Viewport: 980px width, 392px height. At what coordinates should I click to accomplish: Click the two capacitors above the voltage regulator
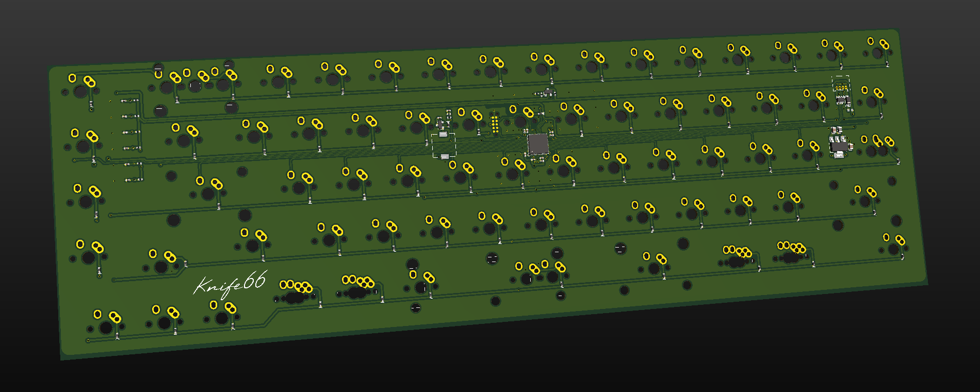point(836,129)
